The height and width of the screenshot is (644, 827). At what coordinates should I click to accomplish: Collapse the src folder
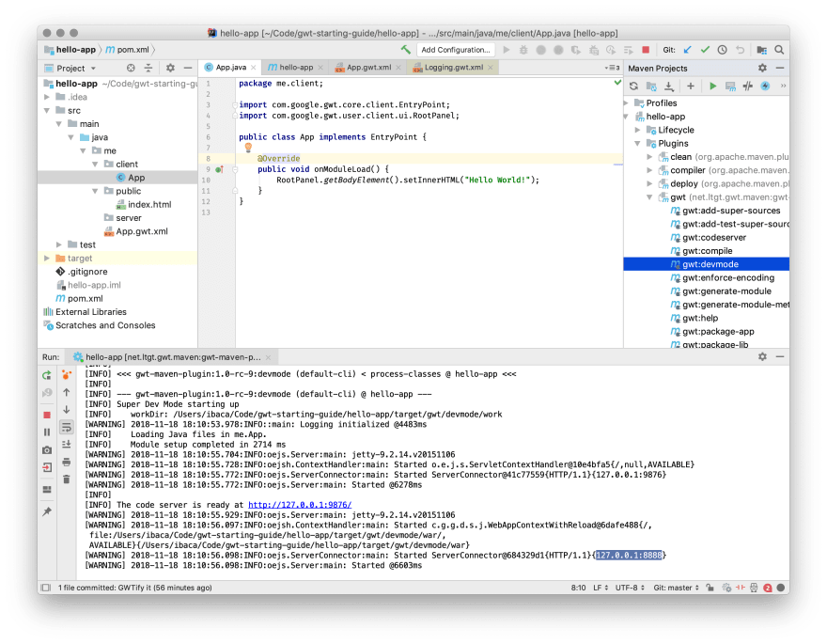pyautogui.click(x=47, y=110)
